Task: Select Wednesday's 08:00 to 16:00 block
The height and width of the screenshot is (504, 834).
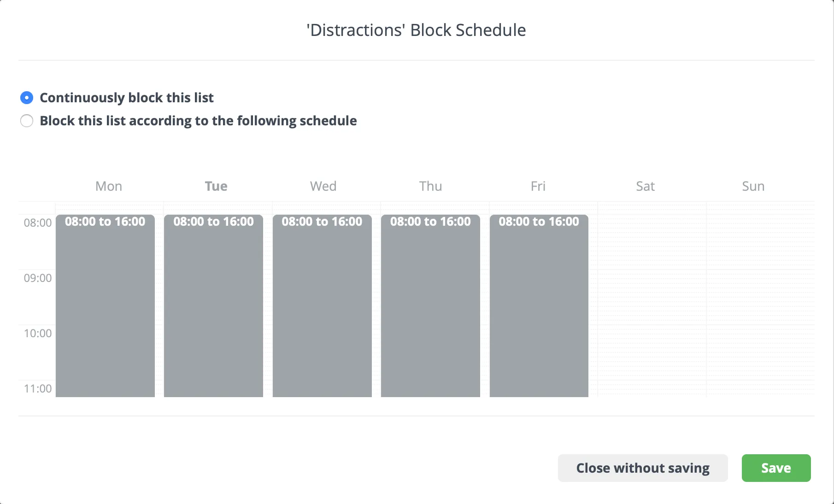Action: (322, 304)
